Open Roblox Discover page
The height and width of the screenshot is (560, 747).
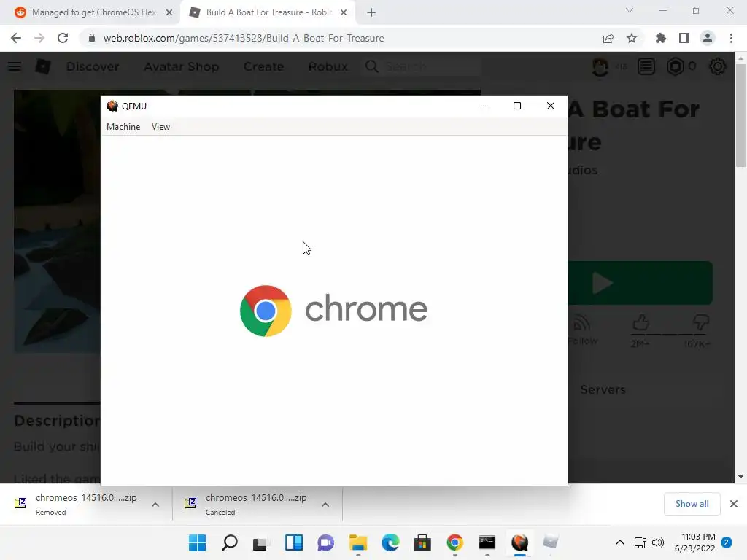tap(93, 66)
